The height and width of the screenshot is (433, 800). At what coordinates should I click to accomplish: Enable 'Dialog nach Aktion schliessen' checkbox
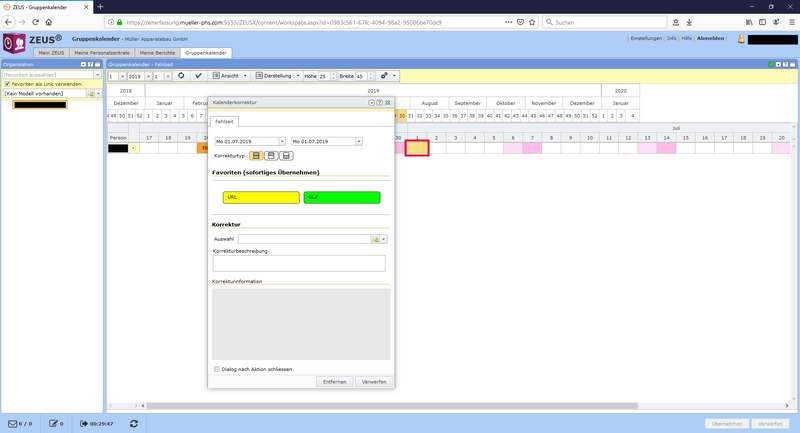tap(217, 369)
